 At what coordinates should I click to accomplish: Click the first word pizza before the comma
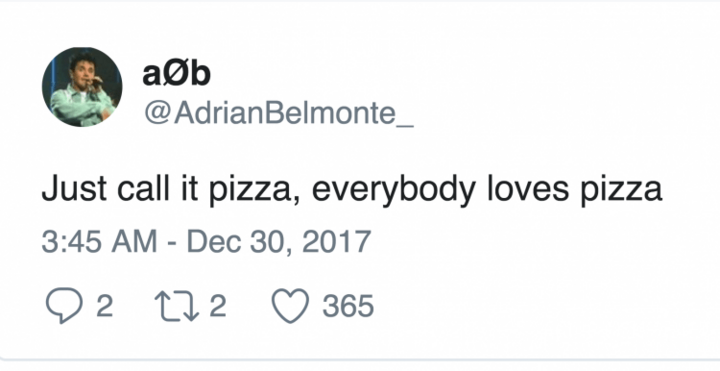(x=251, y=191)
